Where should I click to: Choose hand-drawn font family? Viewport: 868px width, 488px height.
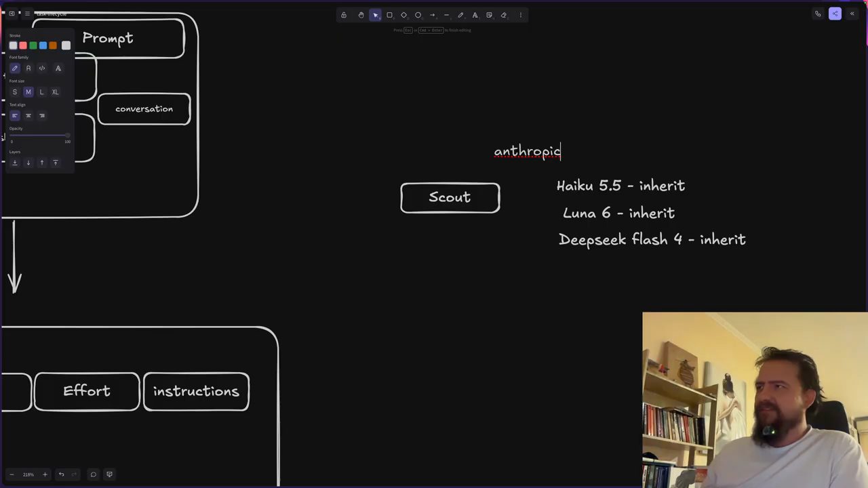pyautogui.click(x=15, y=68)
